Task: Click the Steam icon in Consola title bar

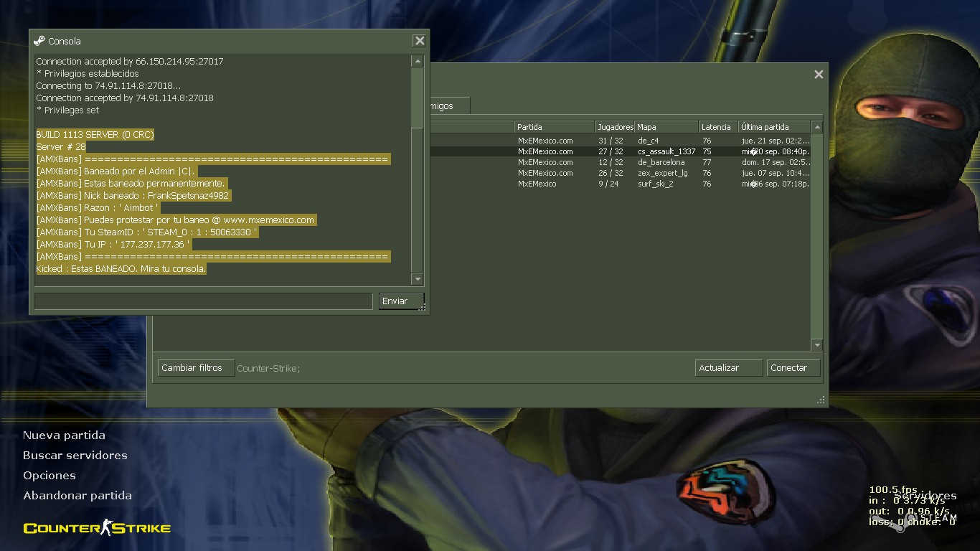Action: [x=39, y=41]
